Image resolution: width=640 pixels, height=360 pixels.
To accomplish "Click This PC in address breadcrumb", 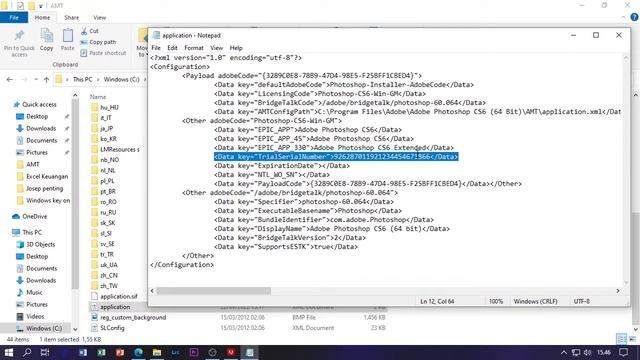I will pyautogui.click(x=82, y=80).
